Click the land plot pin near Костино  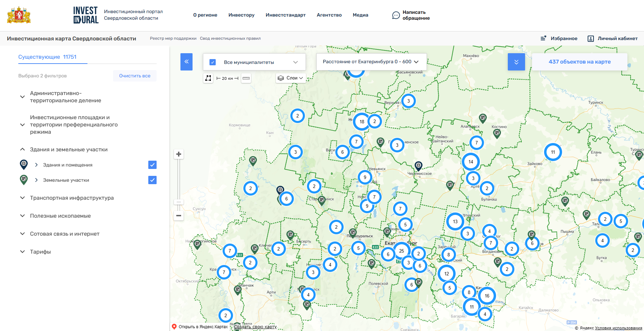[x=497, y=134]
